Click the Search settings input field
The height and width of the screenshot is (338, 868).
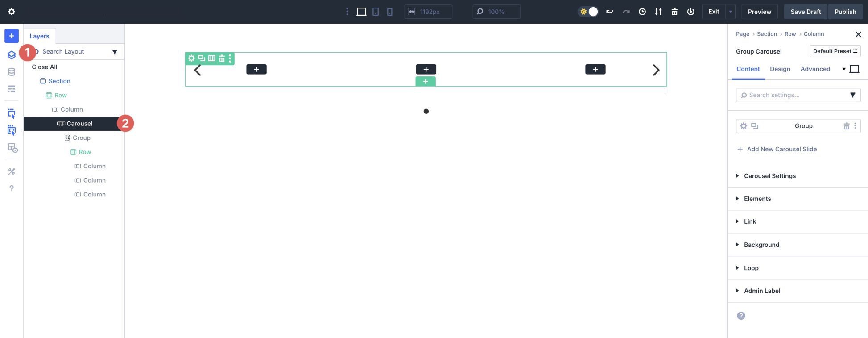pos(794,95)
